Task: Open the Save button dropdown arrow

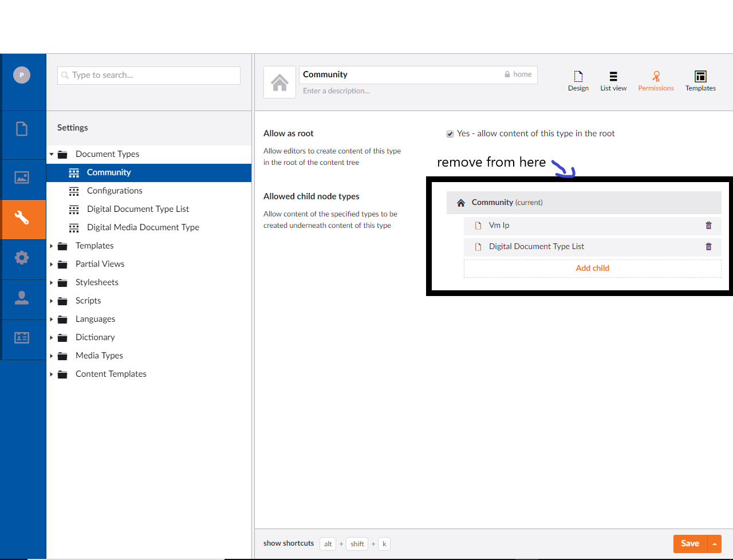Action: pos(715,544)
